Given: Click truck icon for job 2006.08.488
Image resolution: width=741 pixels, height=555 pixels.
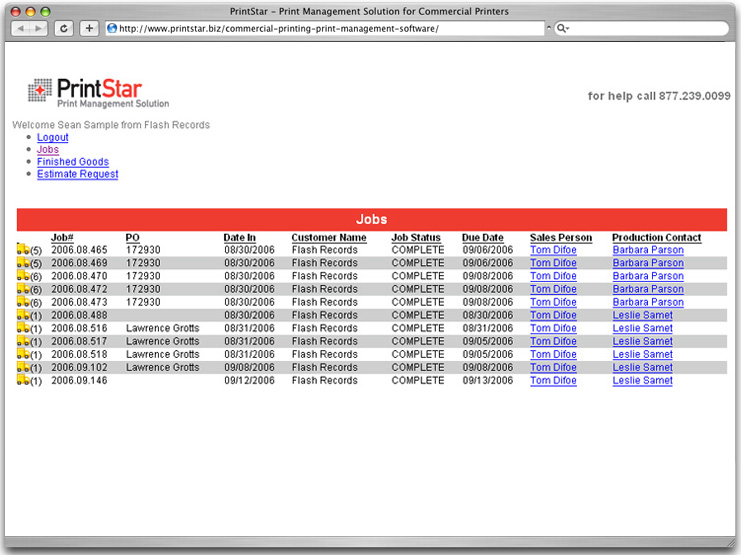Looking at the screenshot, I should (23, 315).
